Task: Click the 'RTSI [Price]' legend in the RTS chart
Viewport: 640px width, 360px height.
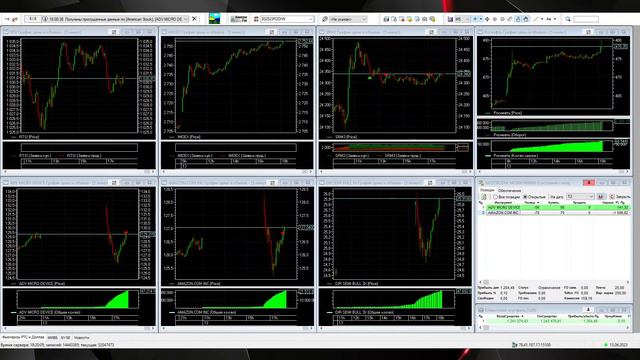Action: [x=29, y=137]
